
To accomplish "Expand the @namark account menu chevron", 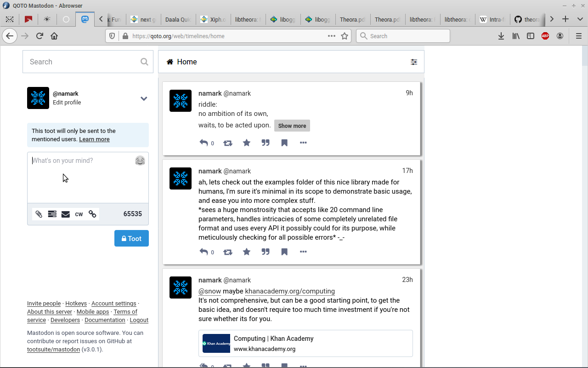I will 144,98.
